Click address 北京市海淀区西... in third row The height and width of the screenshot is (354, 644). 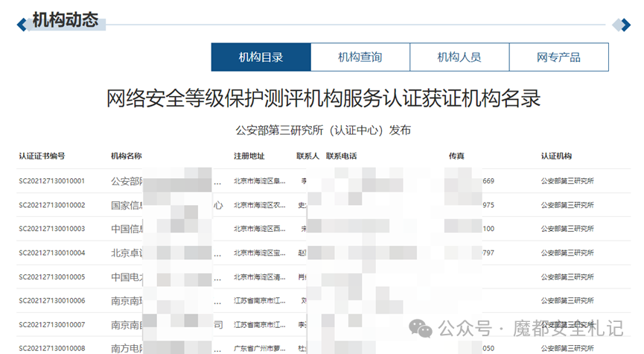tap(260, 229)
